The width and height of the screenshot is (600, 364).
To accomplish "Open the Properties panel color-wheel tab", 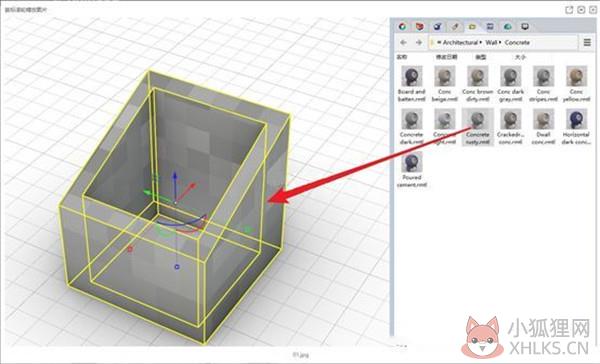I will [402, 26].
